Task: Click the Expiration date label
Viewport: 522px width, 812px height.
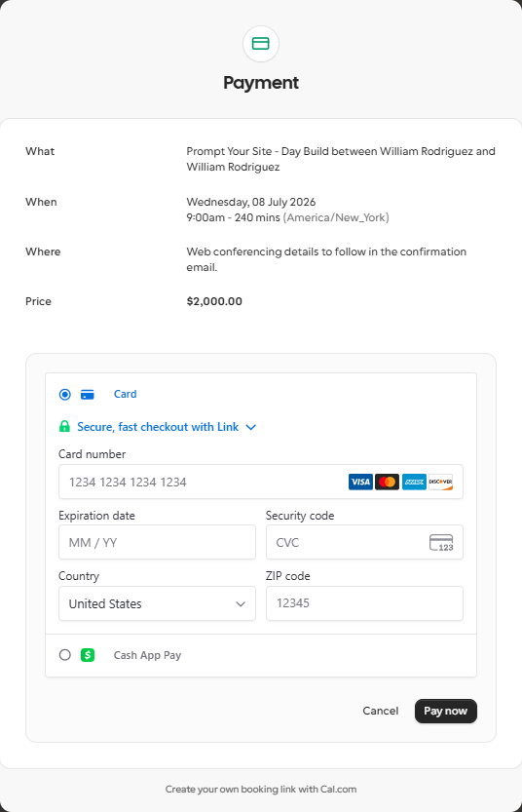Action: [96, 516]
